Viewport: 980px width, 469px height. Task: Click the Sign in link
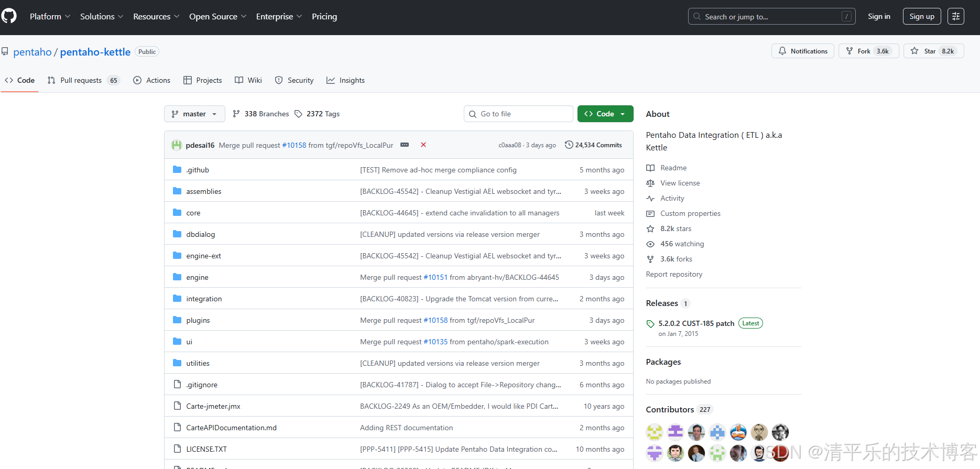tap(879, 16)
